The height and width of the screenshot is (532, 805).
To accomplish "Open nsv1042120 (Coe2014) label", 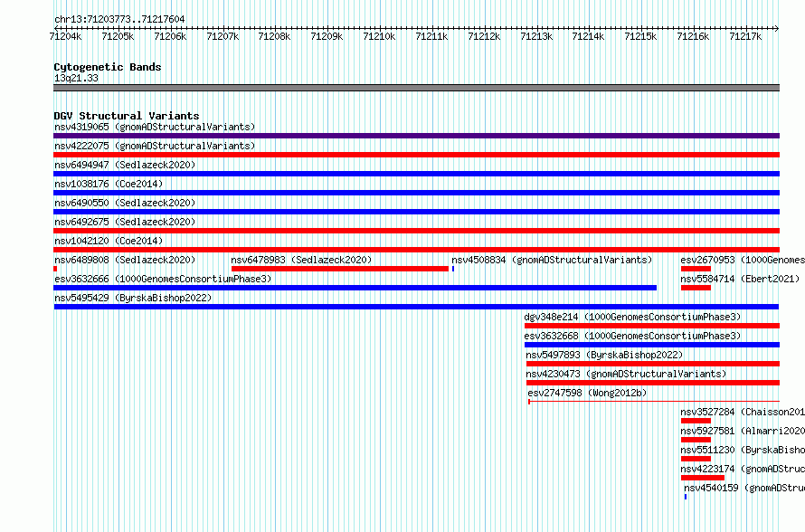I will 109,241.
